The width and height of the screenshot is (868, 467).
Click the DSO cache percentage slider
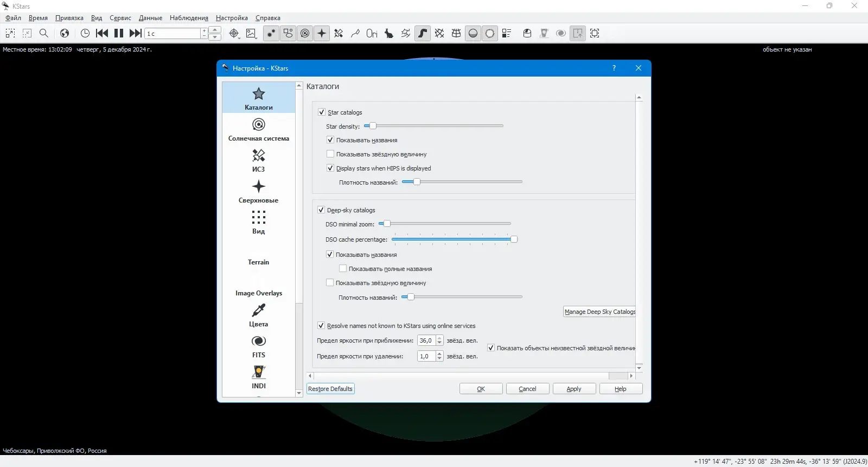point(454,239)
